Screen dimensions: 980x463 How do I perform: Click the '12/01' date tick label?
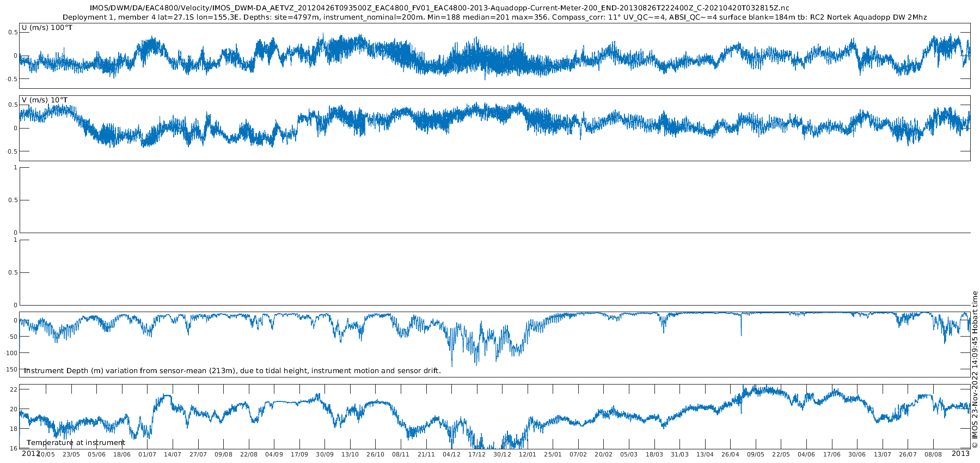528,454
